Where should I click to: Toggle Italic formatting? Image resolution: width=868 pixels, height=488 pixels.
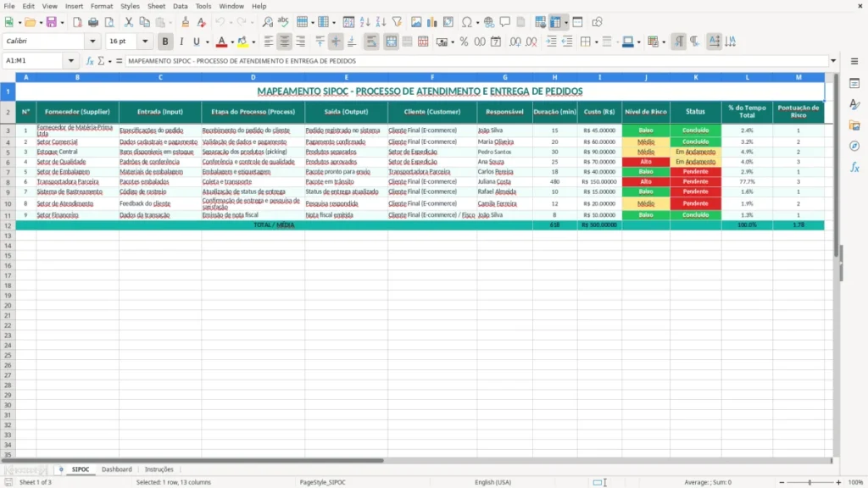pyautogui.click(x=181, y=42)
